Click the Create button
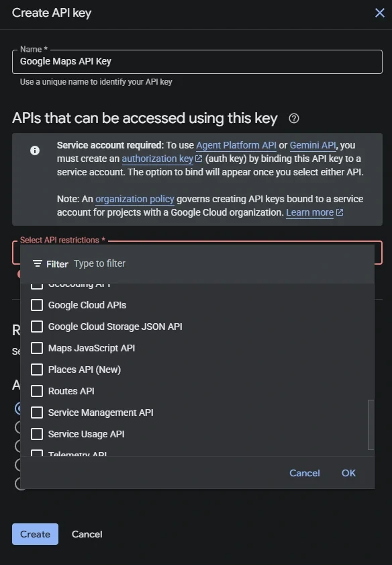The height and width of the screenshot is (565, 392). tap(35, 534)
